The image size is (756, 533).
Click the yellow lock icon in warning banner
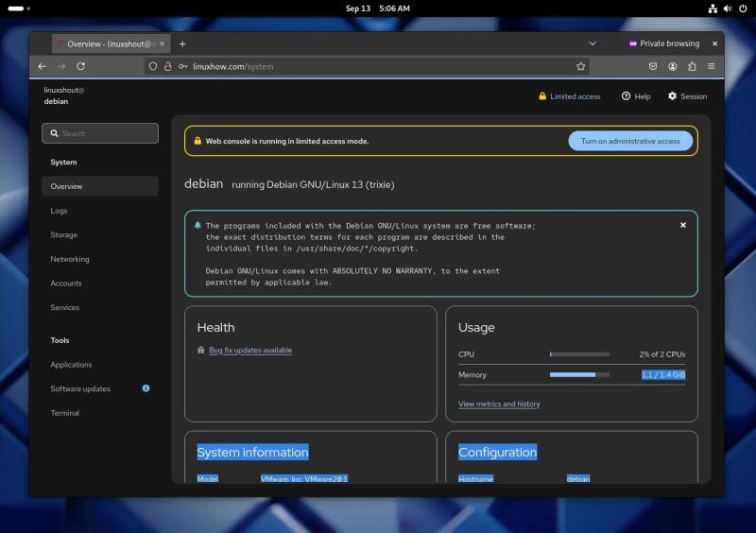[x=198, y=141]
